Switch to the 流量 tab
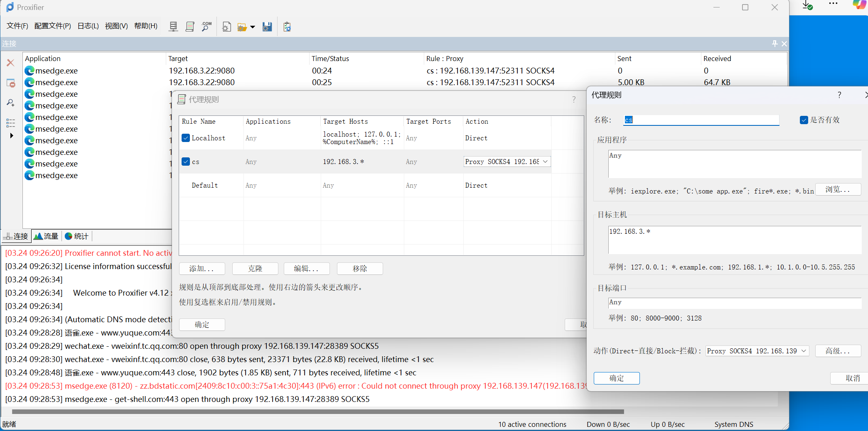 click(46, 236)
